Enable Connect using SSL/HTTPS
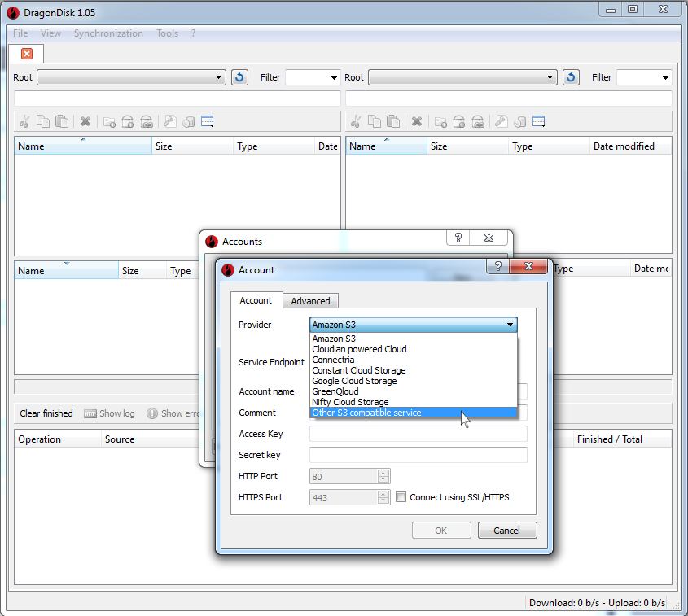The image size is (688, 616). point(402,497)
